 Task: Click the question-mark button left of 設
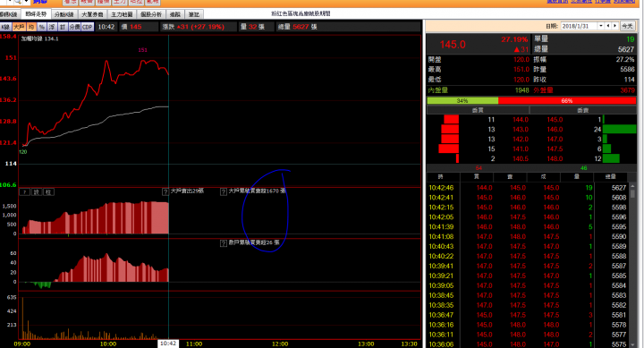point(25,191)
